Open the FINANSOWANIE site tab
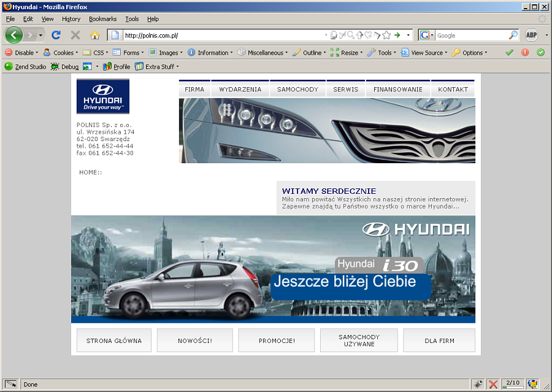This screenshot has width=552, height=392. point(398,89)
